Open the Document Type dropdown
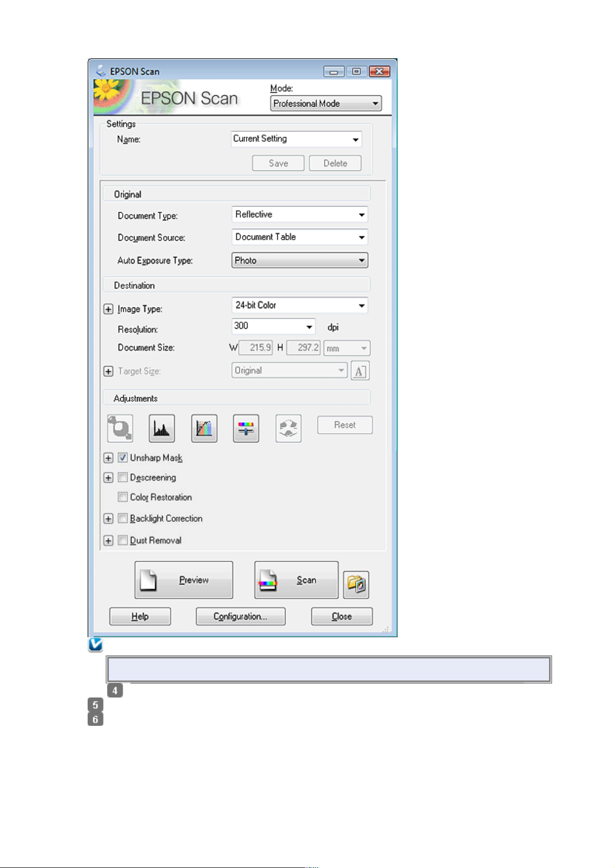The image size is (614, 868). (x=300, y=214)
